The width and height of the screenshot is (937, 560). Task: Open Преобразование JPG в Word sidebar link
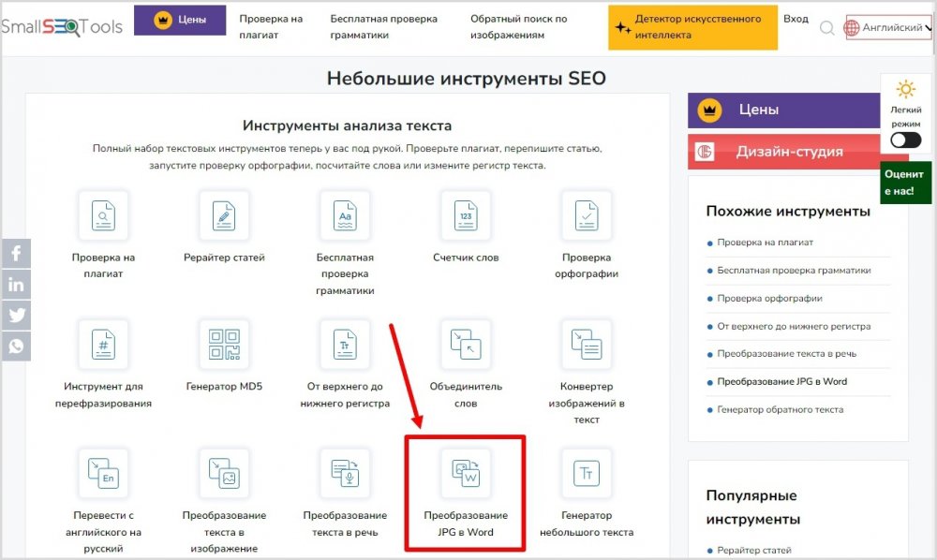pos(781,381)
